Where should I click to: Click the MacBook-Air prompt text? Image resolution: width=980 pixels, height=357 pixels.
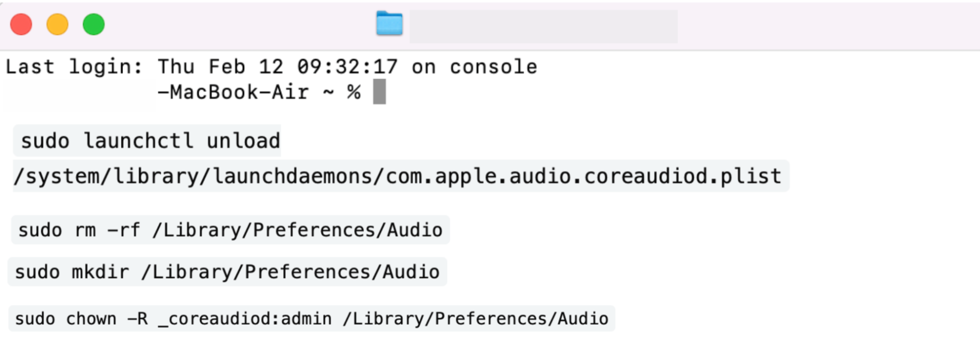234,92
